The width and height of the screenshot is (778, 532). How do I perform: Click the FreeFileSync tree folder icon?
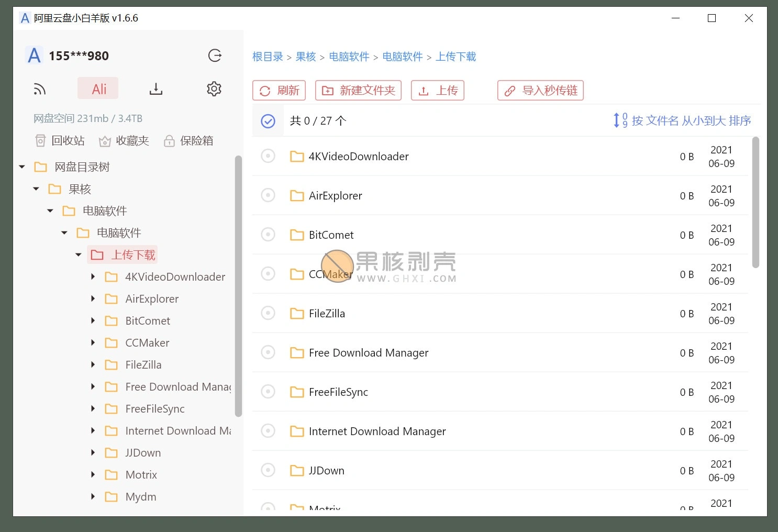(x=111, y=409)
